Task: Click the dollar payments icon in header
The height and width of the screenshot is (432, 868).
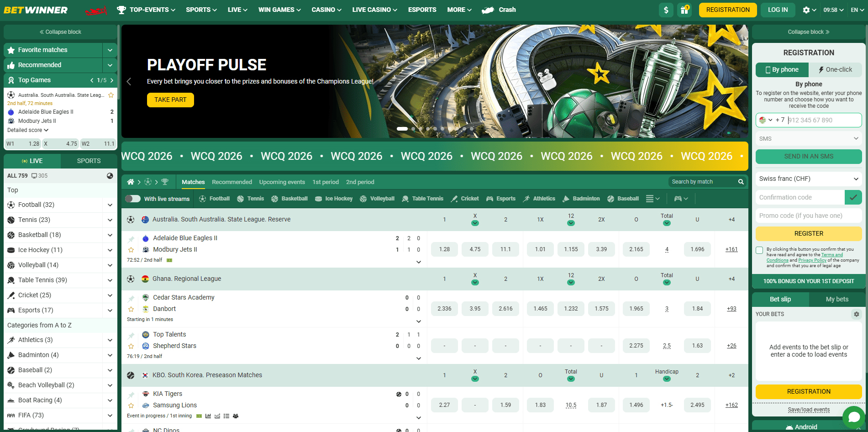Action: [666, 10]
